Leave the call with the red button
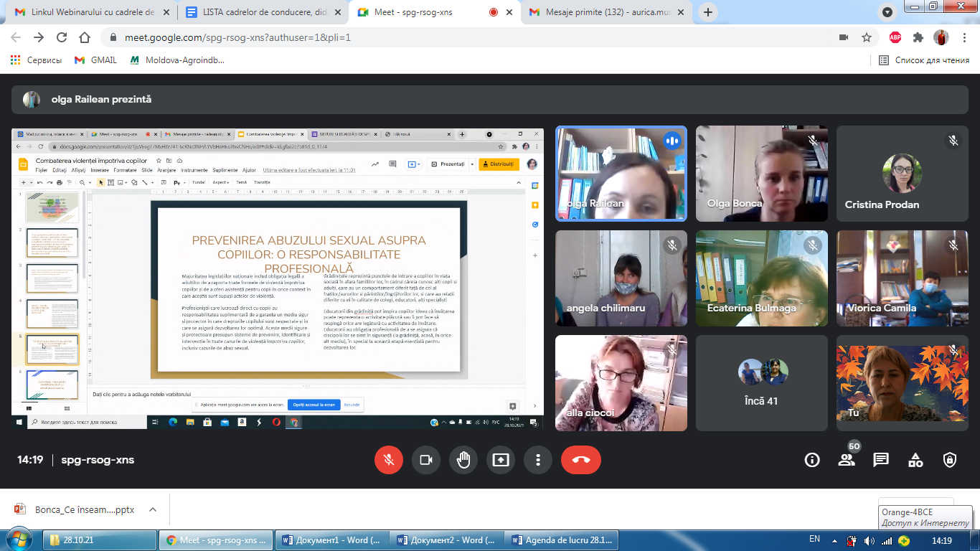The image size is (980, 551). (581, 460)
